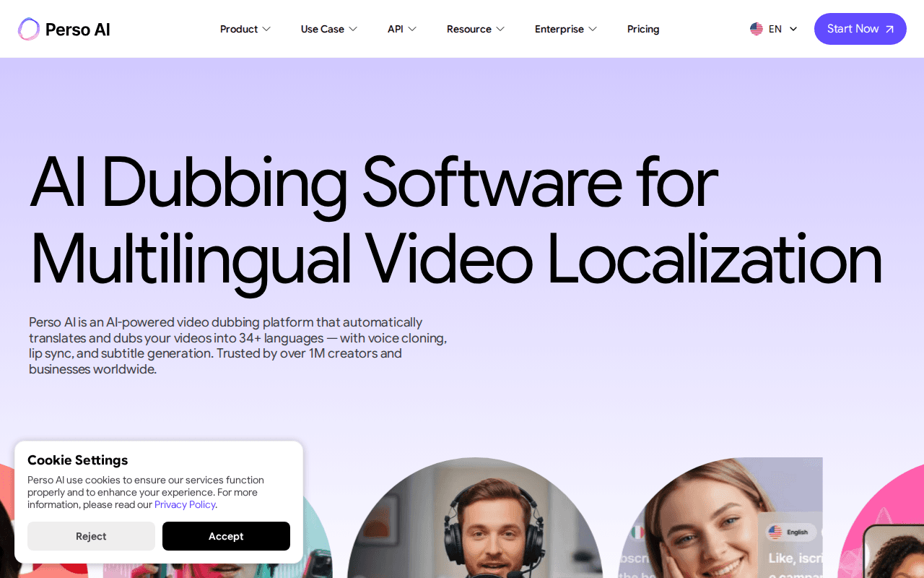Go to the Pricing page
Viewport: 924px width, 578px height.
coord(643,29)
